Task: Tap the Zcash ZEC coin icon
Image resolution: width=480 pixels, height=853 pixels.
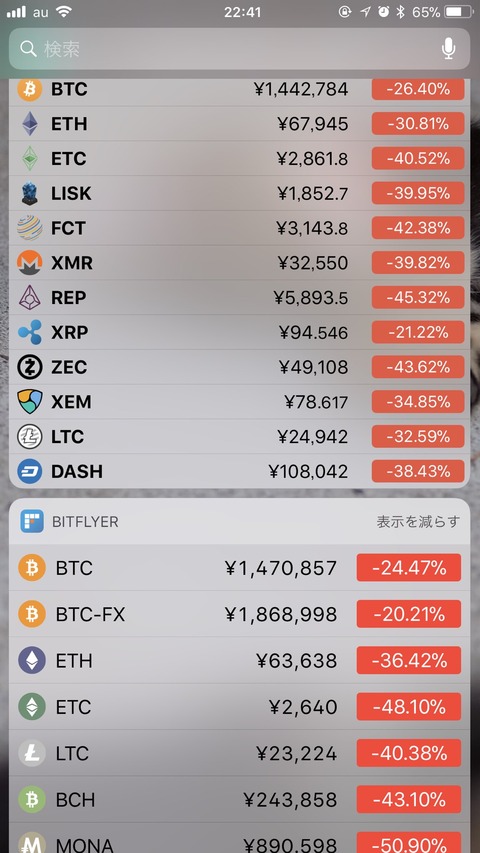Action: coord(30,367)
